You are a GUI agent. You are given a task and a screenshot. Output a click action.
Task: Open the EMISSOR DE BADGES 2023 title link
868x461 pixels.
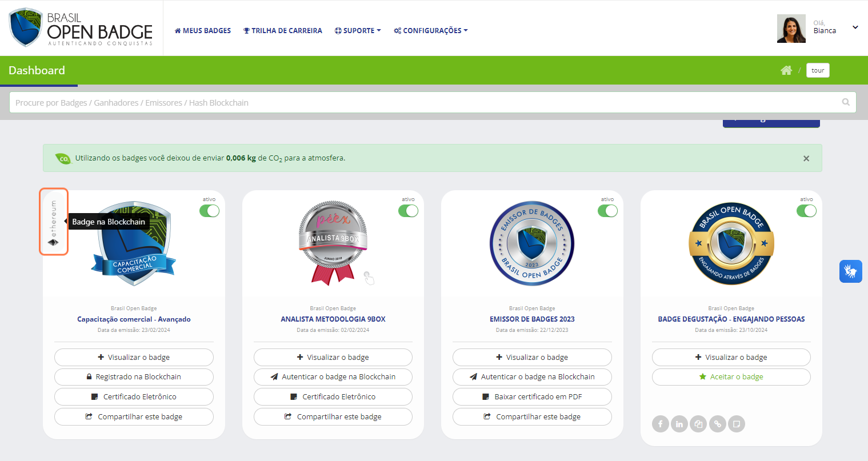[x=532, y=319]
